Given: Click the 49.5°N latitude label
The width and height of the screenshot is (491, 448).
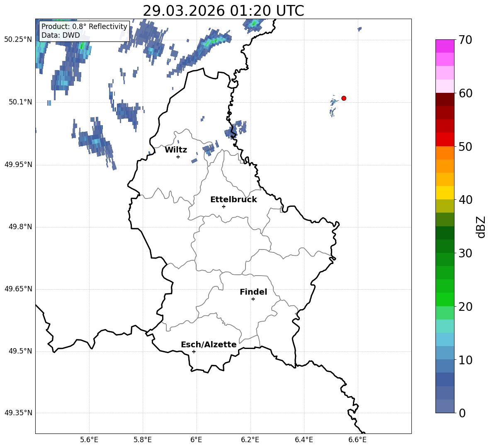Looking at the screenshot, I should (x=20, y=351).
